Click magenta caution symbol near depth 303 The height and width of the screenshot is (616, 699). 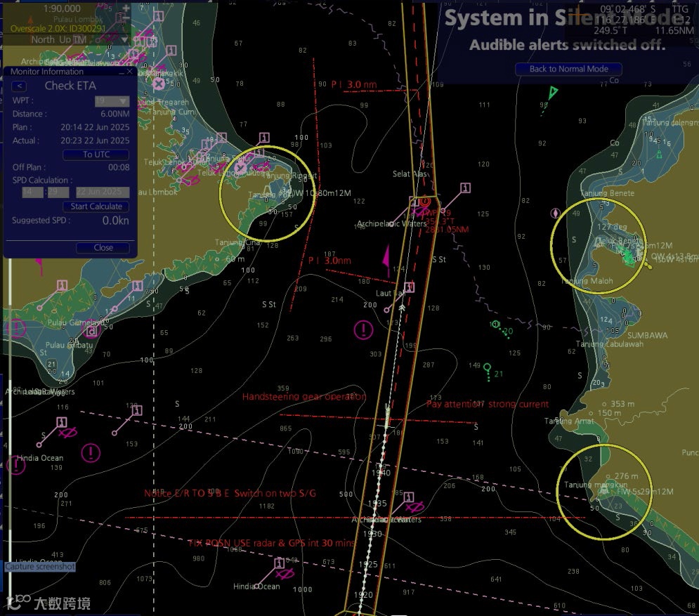(x=363, y=330)
